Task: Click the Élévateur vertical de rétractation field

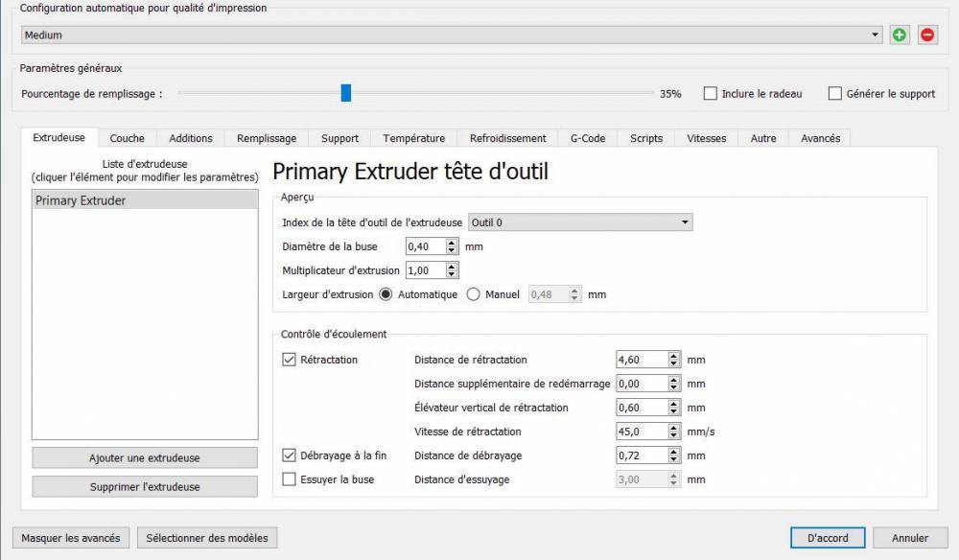Action: (x=642, y=408)
